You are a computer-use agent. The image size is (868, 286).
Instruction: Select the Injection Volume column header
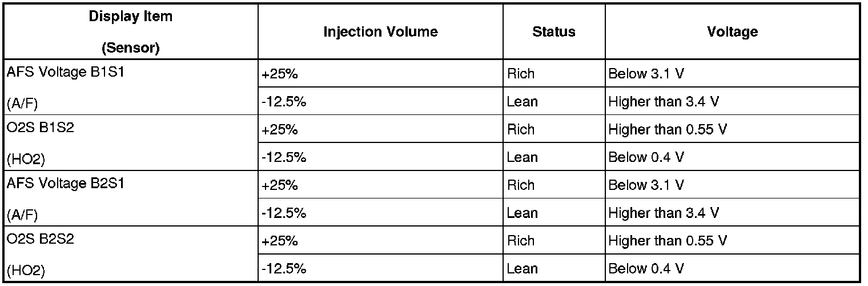point(380,31)
